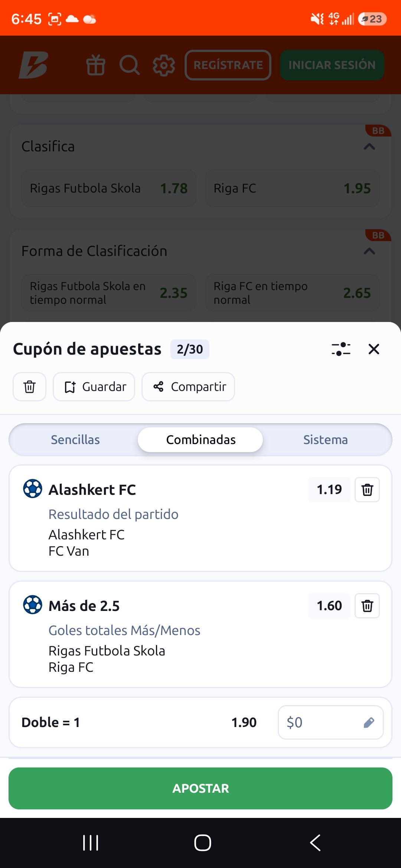The height and width of the screenshot is (868, 401).
Task: Remove the Más de 2.5 bet via trash icon
Action: pos(367,606)
